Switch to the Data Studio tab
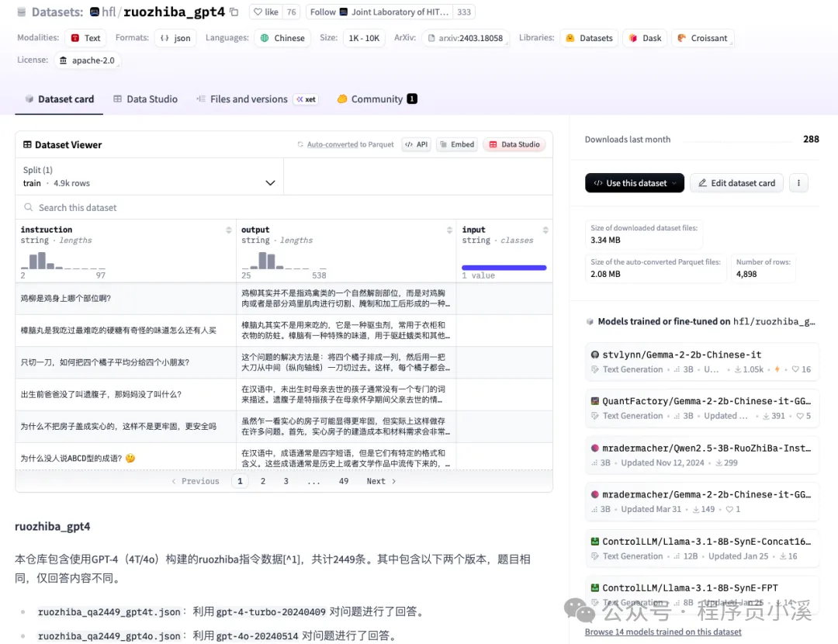 click(x=145, y=99)
